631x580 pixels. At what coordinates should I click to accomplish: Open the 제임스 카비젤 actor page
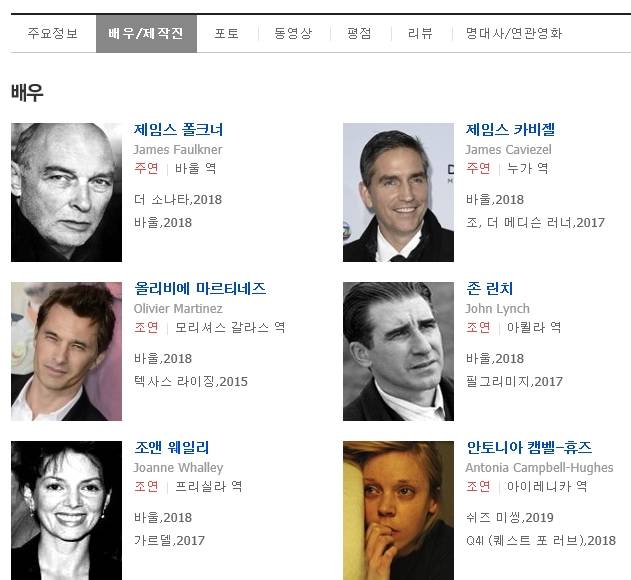[x=510, y=130]
